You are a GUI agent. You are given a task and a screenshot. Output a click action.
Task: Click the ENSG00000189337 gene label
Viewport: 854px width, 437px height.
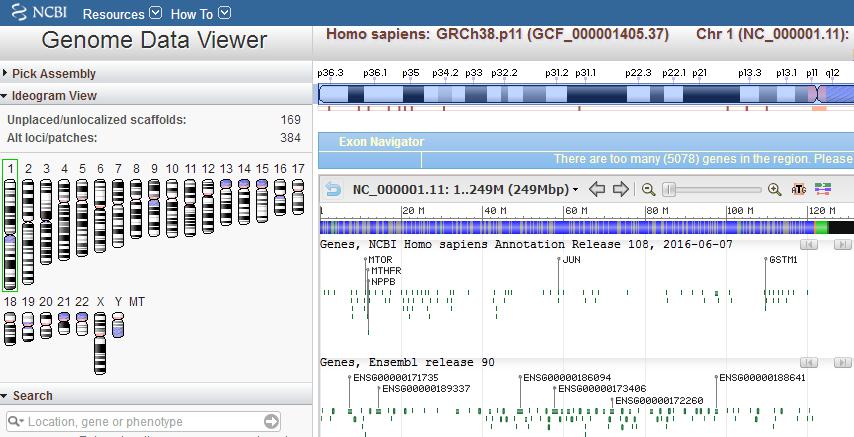tap(426, 389)
